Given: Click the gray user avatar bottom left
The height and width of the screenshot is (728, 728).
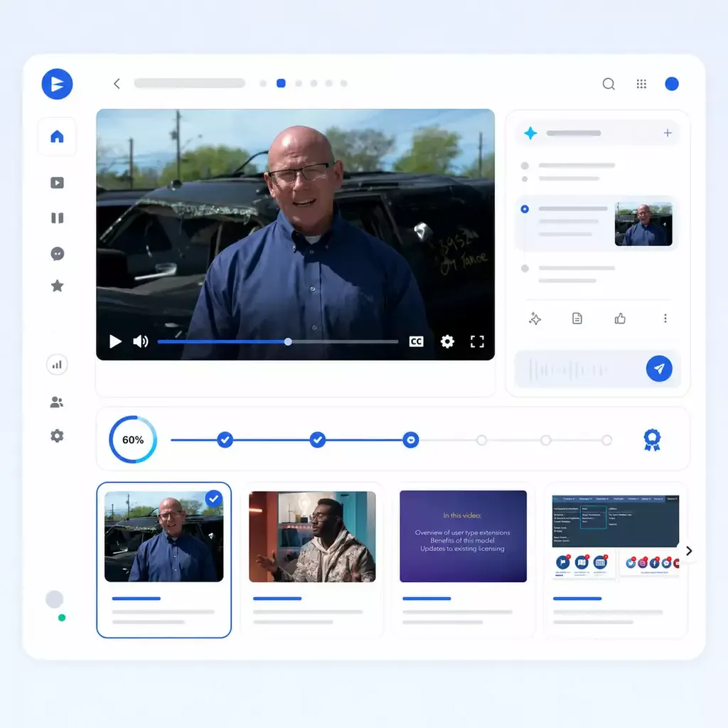Looking at the screenshot, I should tap(54, 599).
